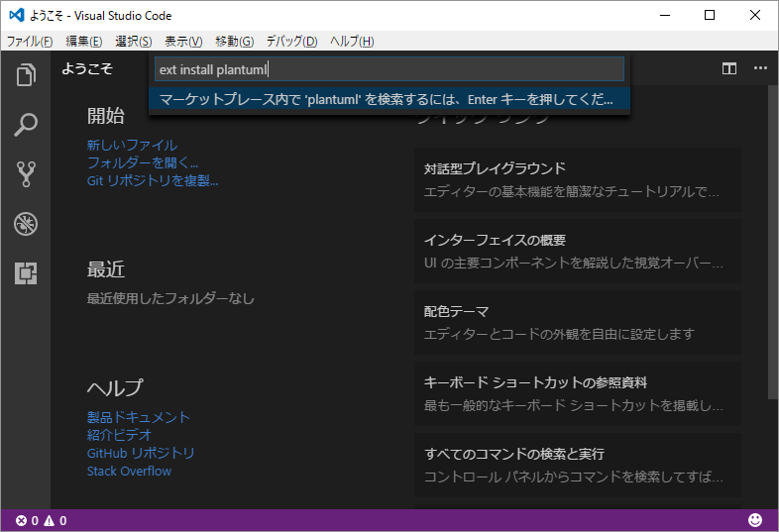Minimize the Visual Studio Code window
The width and height of the screenshot is (779, 532).
665,16
